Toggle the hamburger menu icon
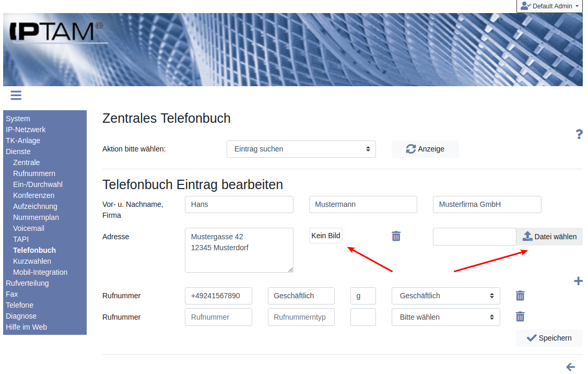Screen dimensions: 588x374 tap(16, 95)
